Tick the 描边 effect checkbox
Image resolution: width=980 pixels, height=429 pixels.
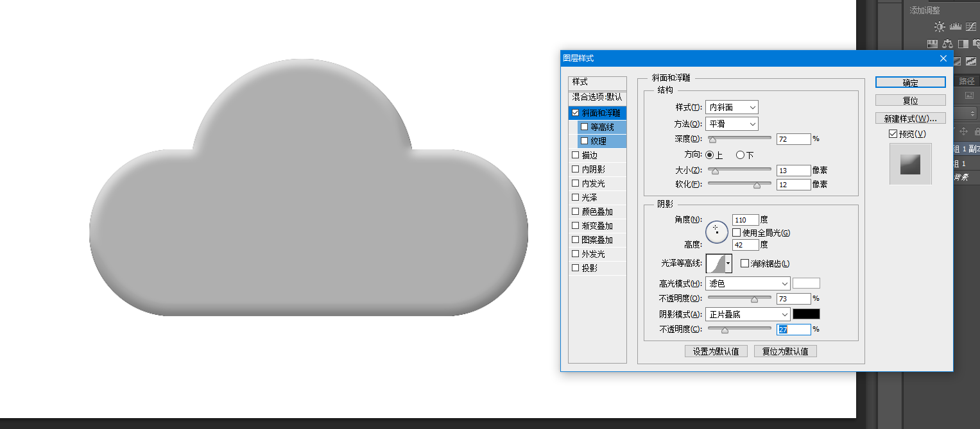[575, 155]
